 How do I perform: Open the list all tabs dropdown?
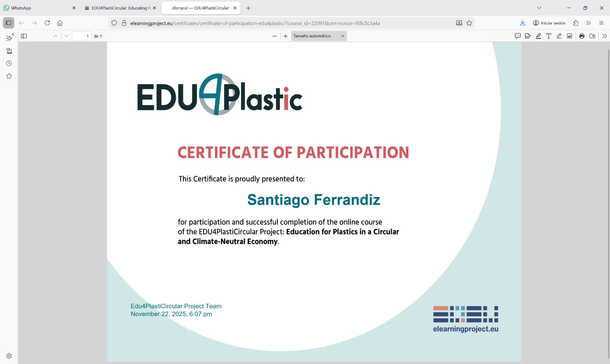[539, 8]
